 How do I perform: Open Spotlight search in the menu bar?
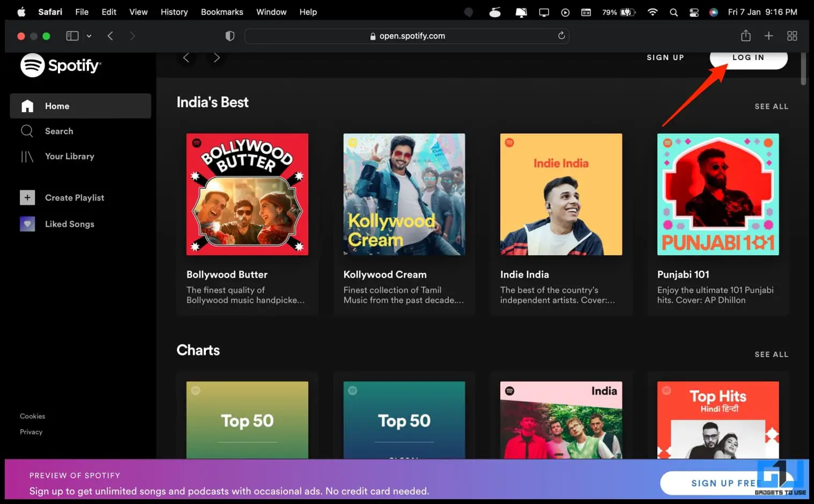[x=674, y=12]
